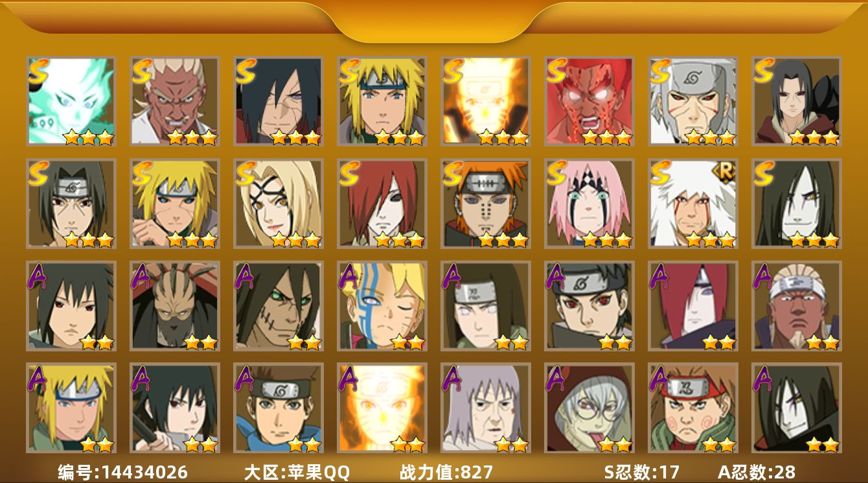Viewport: 868px width, 483px height.
Task: Click Konohamaru wearing the blue scarf
Action: tap(278, 408)
